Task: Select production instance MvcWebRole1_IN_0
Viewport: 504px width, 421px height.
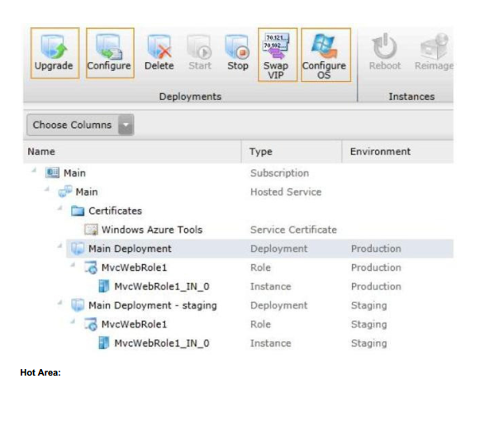Action: point(162,286)
